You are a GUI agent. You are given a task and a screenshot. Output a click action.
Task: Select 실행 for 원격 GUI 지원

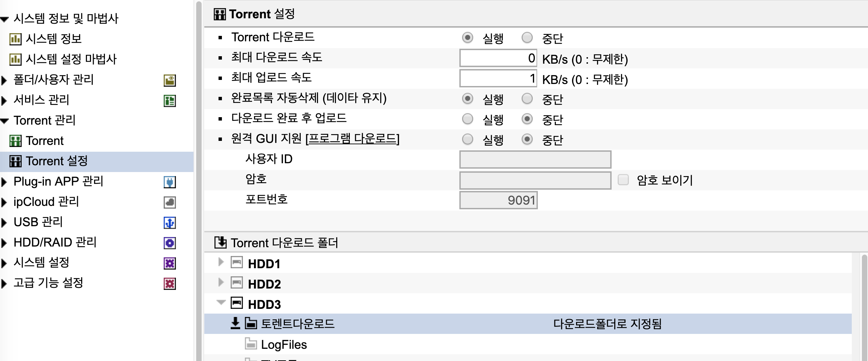467,139
